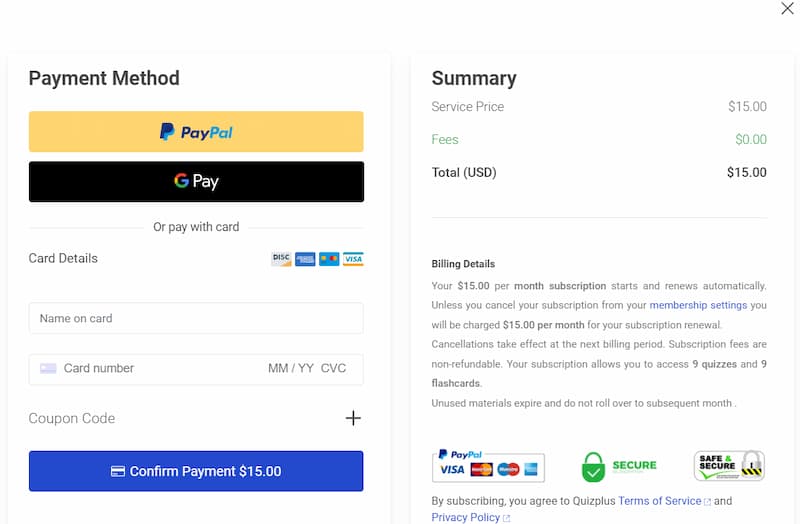Click the Safe & Secure lock badge
The height and width of the screenshot is (524, 800).
[x=729, y=465]
